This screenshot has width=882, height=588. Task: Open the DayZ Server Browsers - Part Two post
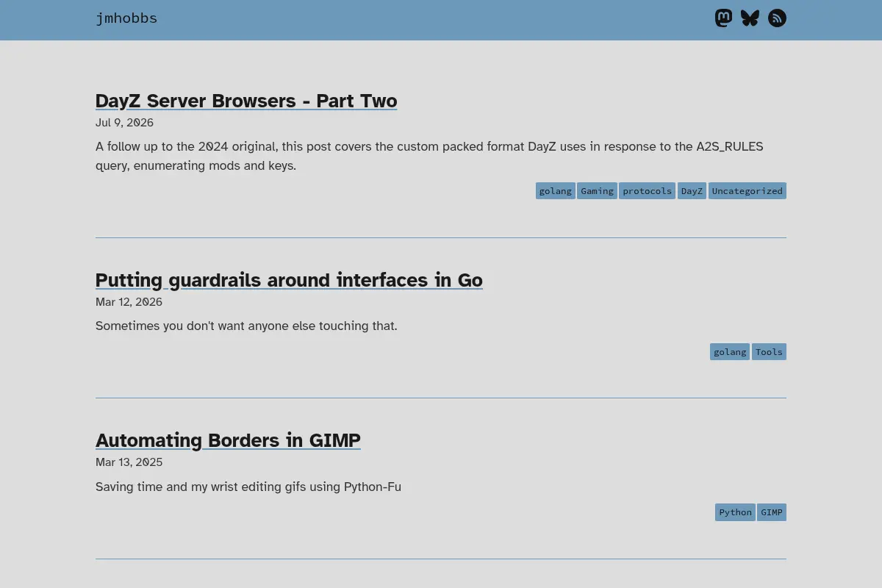tap(246, 101)
